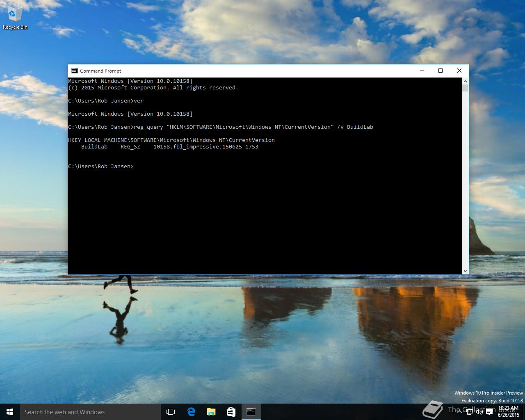This screenshot has width=525, height=420.
Task: Click the 'C:\Users\Rob Jansen>ver' command line
Action: (x=106, y=100)
